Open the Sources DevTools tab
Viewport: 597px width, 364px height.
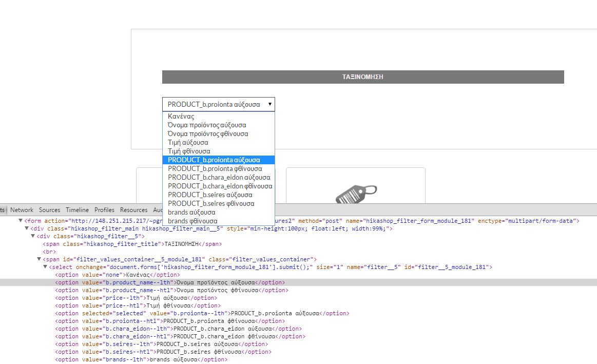tap(49, 210)
